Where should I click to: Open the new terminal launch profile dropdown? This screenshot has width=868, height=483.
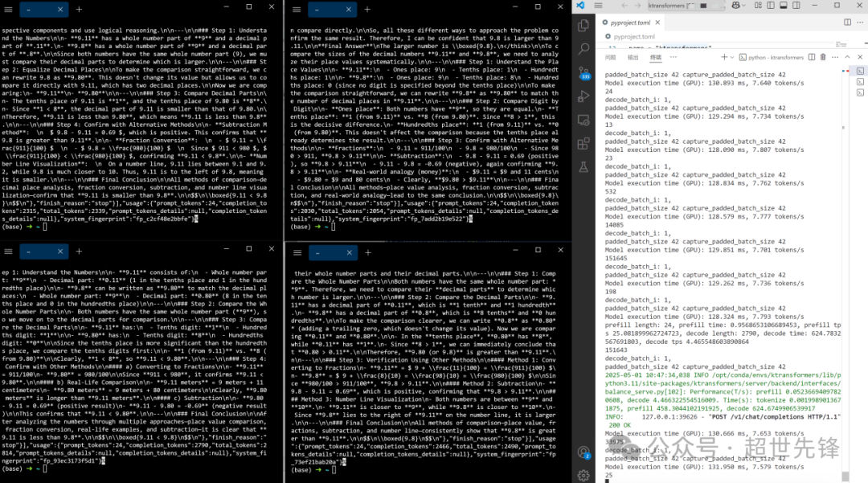[x=732, y=57]
